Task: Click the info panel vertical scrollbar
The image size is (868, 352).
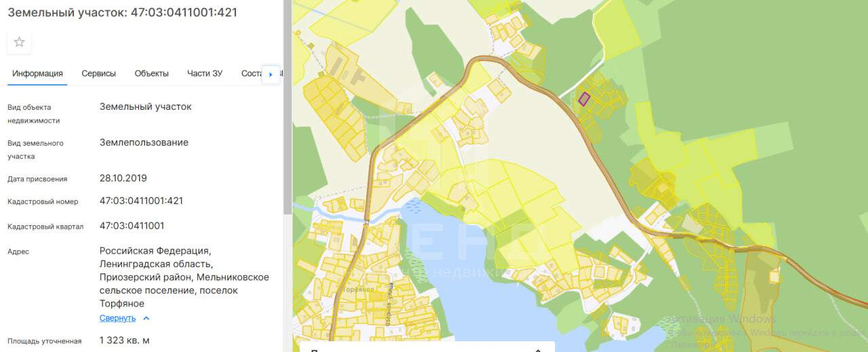Action: tap(288, 109)
